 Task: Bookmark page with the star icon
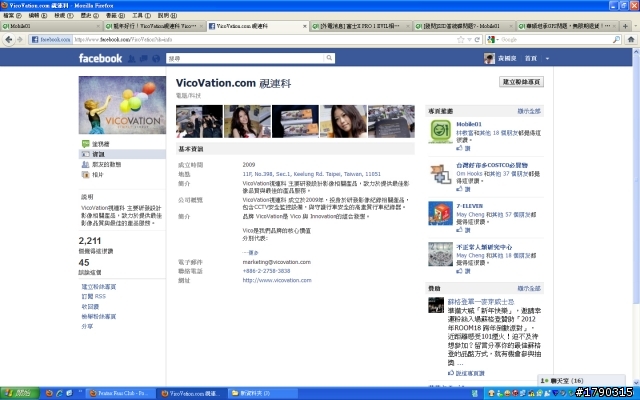[x=461, y=40]
